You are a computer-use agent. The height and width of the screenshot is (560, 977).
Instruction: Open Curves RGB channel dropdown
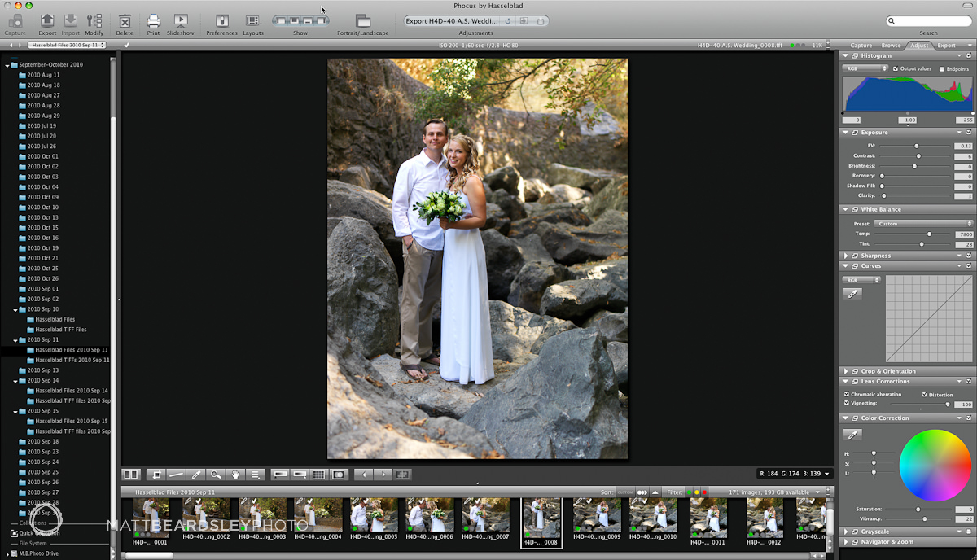click(862, 280)
